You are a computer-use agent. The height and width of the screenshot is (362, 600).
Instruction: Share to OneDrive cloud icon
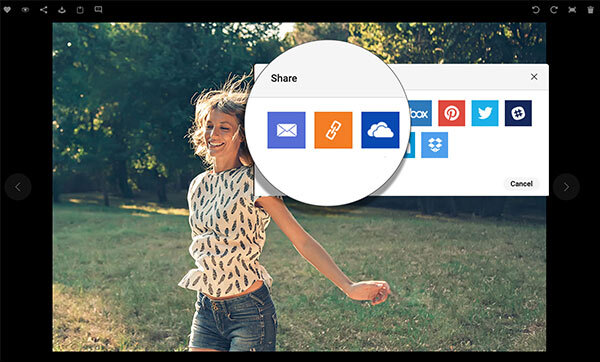pos(380,130)
